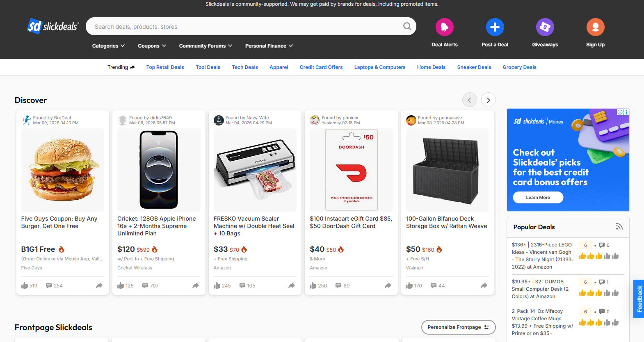Open the deck storage box image
This screenshot has width=644, height=342.
pyautogui.click(x=448, y=170)
